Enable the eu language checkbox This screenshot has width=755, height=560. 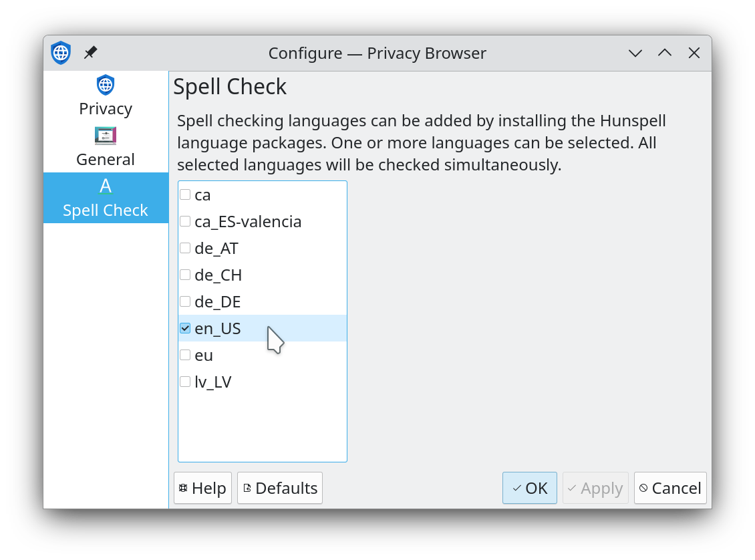(185, 355)
